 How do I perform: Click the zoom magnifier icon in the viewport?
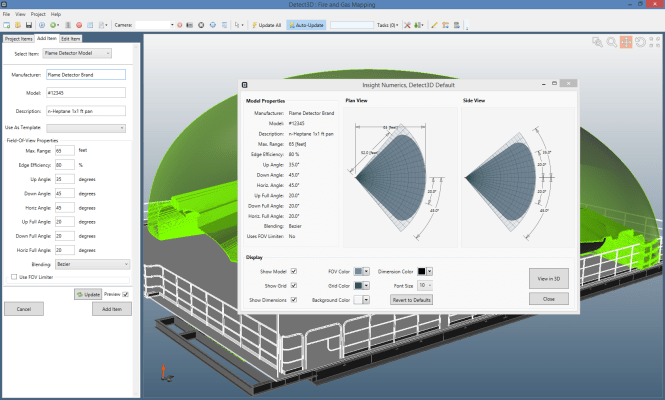coord(611,42)
